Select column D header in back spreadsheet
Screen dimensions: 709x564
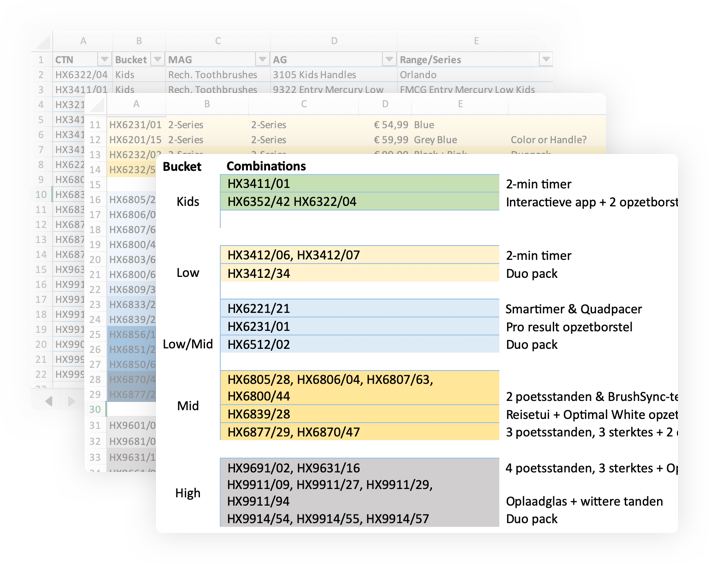tap(334, 41)
